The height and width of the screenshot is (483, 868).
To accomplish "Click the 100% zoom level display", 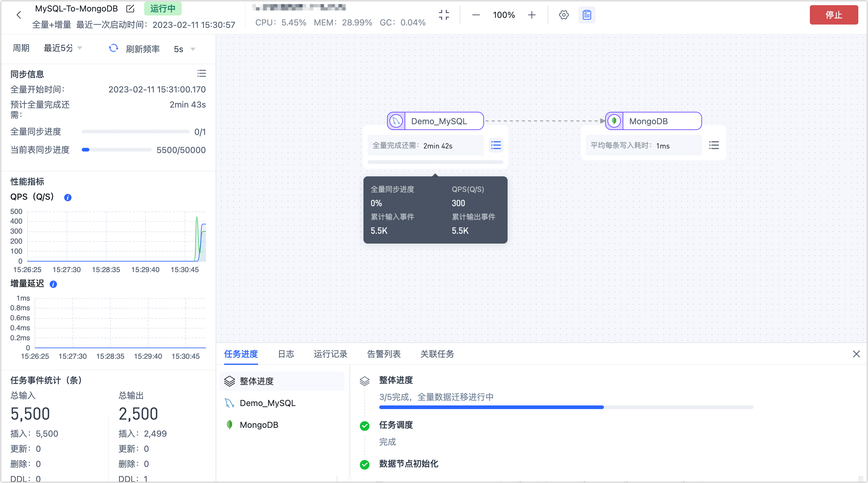I will (x=503, y=15).
